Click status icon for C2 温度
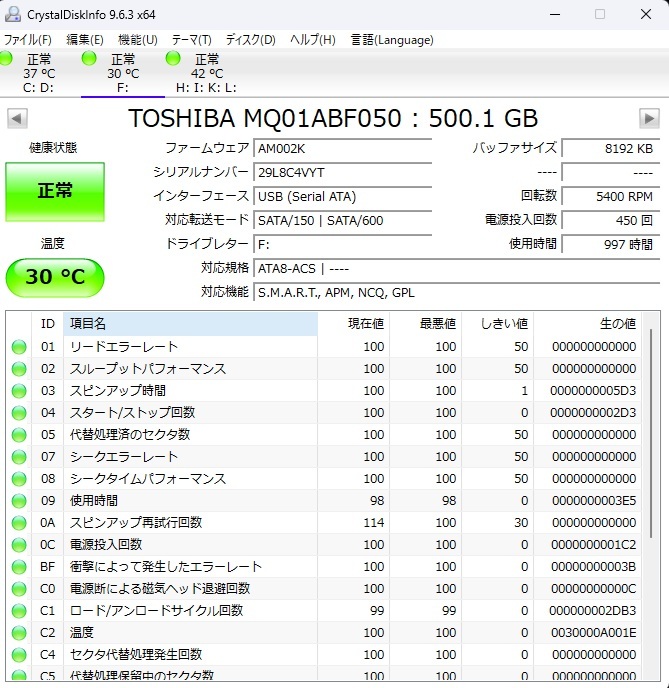This screenshot has width=669, height=688. (19, 633)
